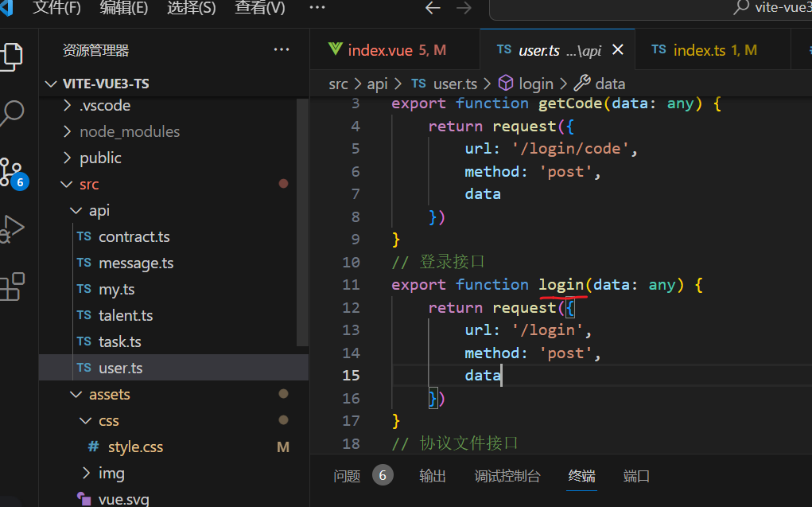Screen dimensions: 812x507
Task: Open the Run and Debug view
Action: click(12, 228)
